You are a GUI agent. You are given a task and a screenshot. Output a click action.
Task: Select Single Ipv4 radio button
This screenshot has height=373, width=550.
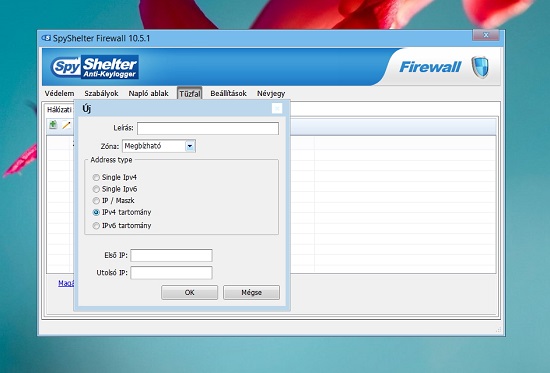pos(96,178)
